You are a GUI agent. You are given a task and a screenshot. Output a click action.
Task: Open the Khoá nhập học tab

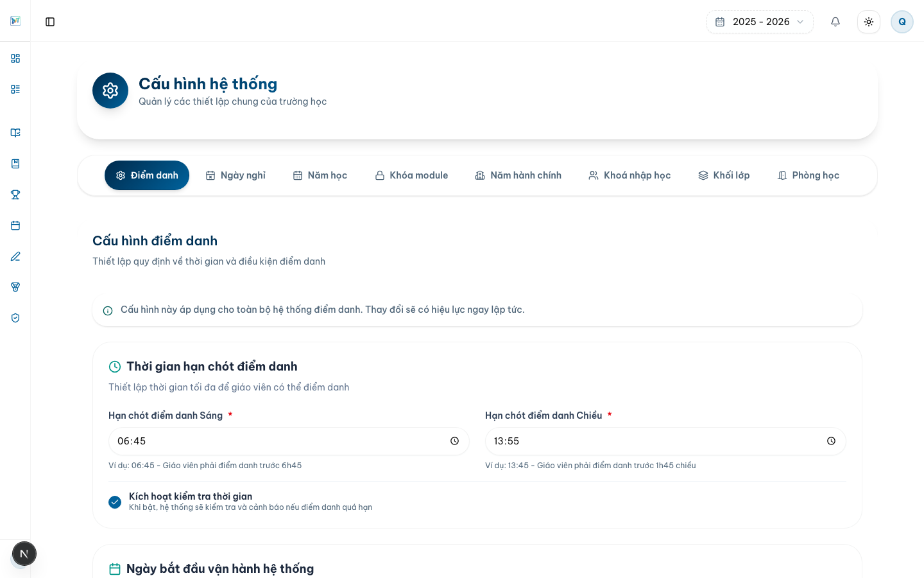click(x=629, y=175)
